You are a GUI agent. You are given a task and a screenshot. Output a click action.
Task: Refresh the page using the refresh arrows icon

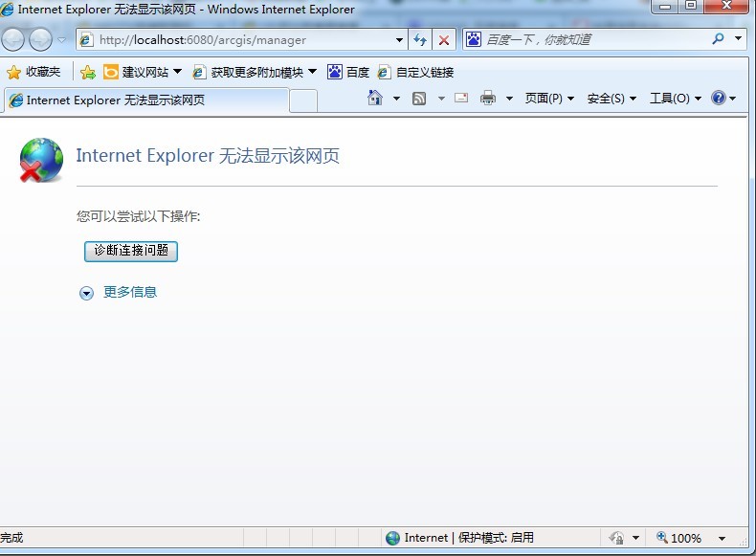point(420,40)
